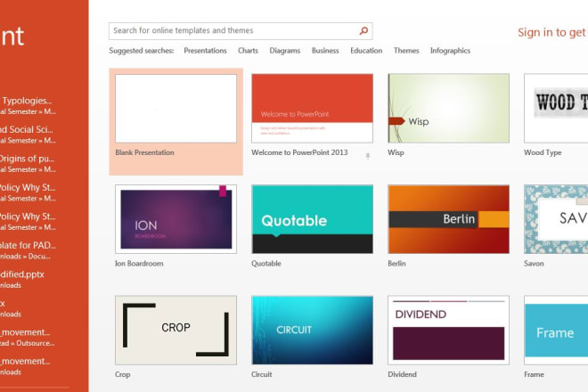Click the search magnifier icon
This screenshot has width=588, height=392.
[363, 31]
